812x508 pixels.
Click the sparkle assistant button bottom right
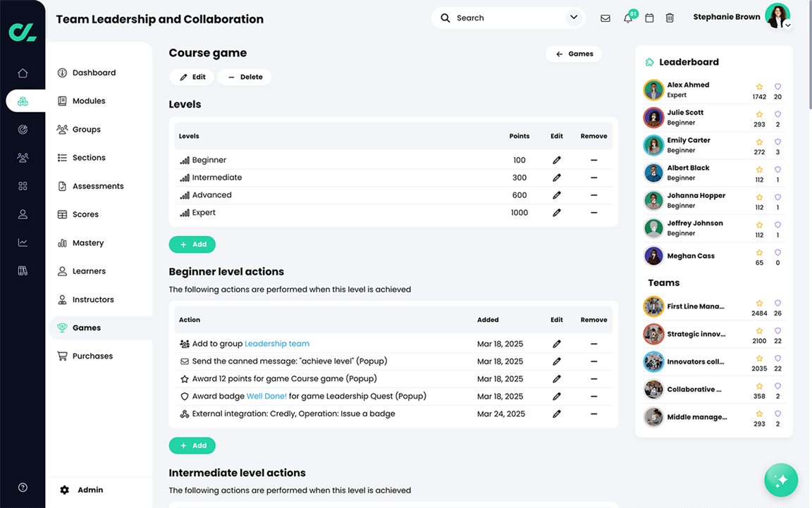(x=781, y=480)
